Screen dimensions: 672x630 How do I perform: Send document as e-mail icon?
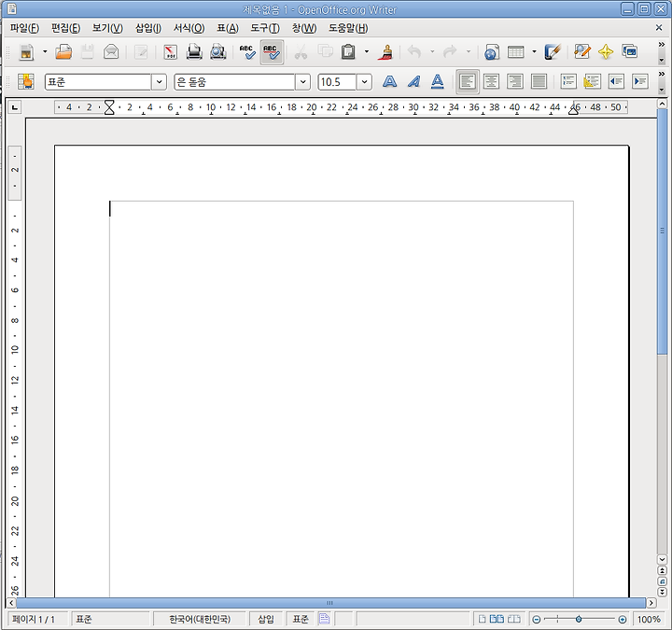coord(111,52)
